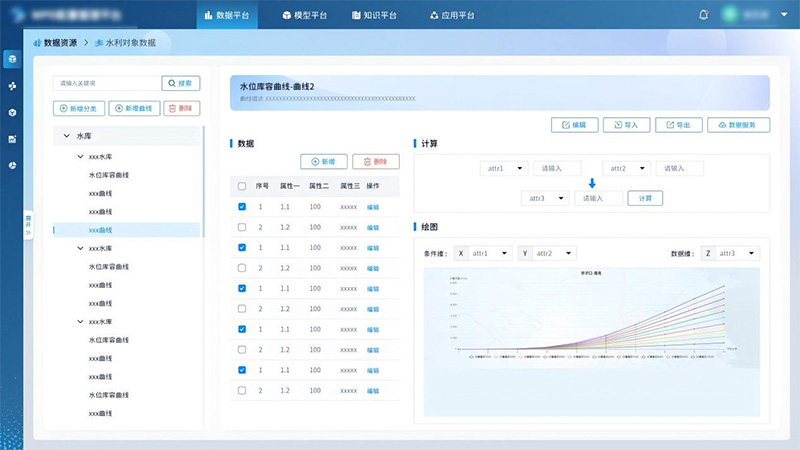The width and height of the screenshot is (800, 450).
Task: Open the 知识平台 tab
Action: (x=374, y=15)
